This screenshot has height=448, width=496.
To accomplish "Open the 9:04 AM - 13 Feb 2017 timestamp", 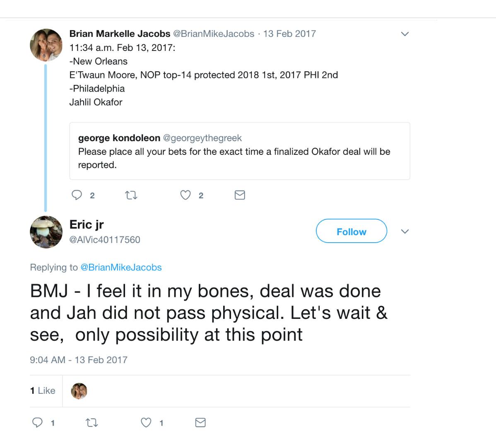I will tap(79, 360).
